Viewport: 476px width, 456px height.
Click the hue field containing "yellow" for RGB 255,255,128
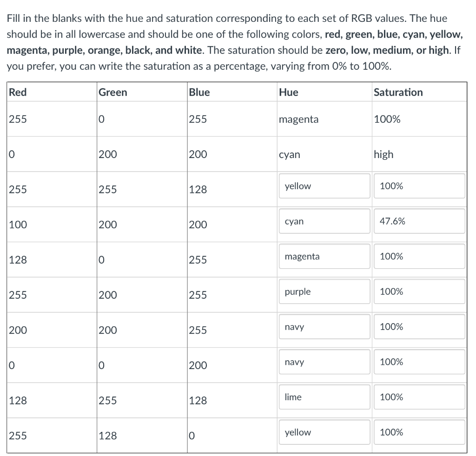tap(324, 186)
